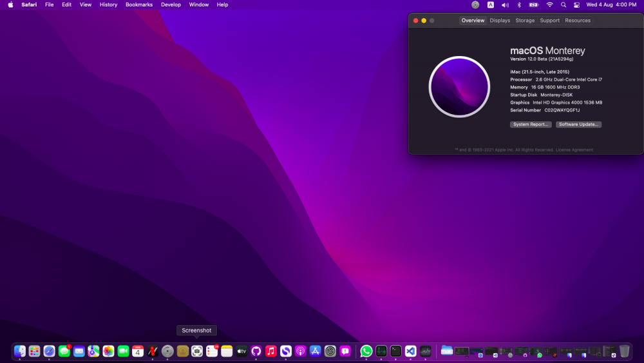This screenshot has width=644, height=363.
Task: Click the battery status icon
Action: point(533,5)
